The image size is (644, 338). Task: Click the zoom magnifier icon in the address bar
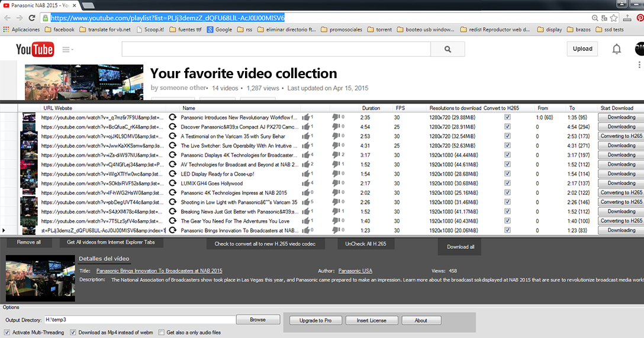pyautogui.click(x=595, y=18)
